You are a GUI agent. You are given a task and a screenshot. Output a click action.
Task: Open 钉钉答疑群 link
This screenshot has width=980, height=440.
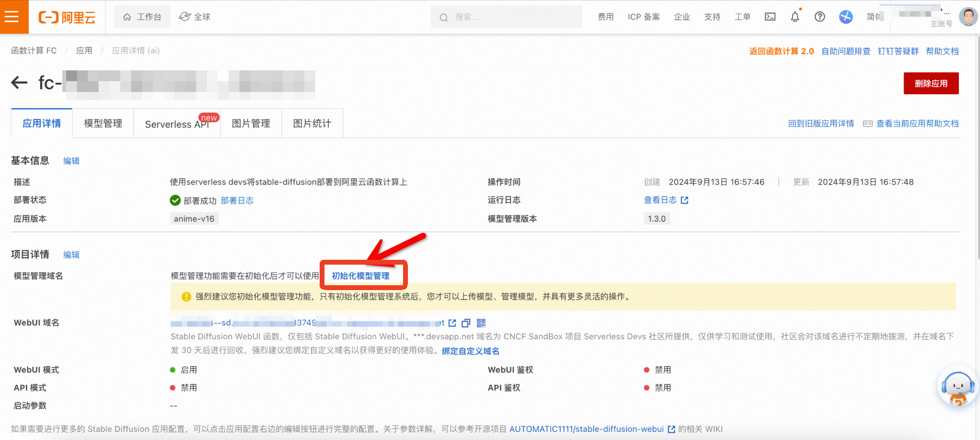[x=898, y=51]
